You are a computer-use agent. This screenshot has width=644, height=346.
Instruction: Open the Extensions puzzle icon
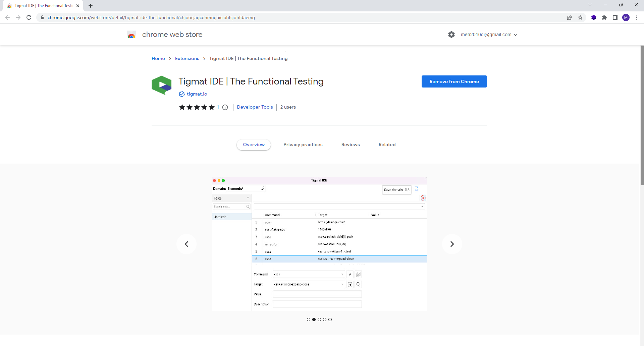pyautogui.click(x=604, y=17)
